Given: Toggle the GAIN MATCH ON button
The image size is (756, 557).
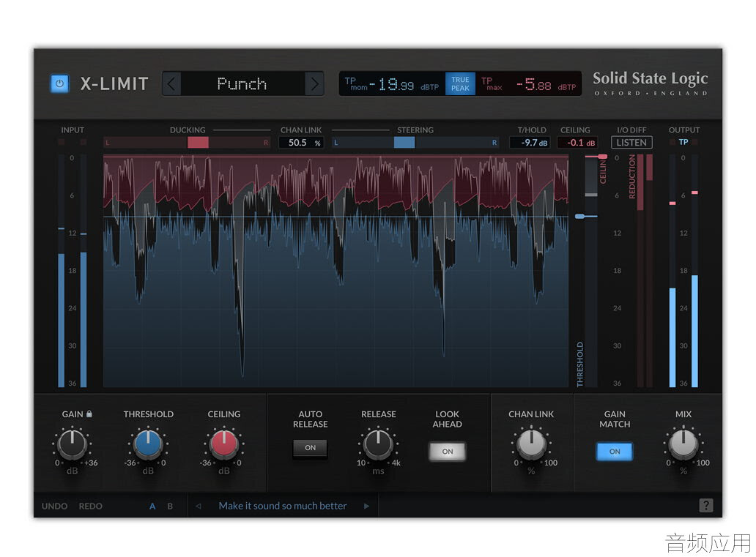Looking at the screenshot, I should coord(615,452).
